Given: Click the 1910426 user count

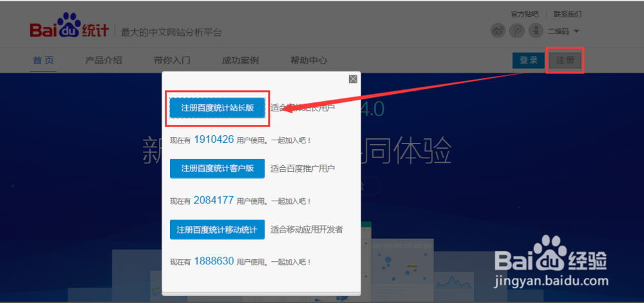Looking at the screenshot, I should point(214,140).
